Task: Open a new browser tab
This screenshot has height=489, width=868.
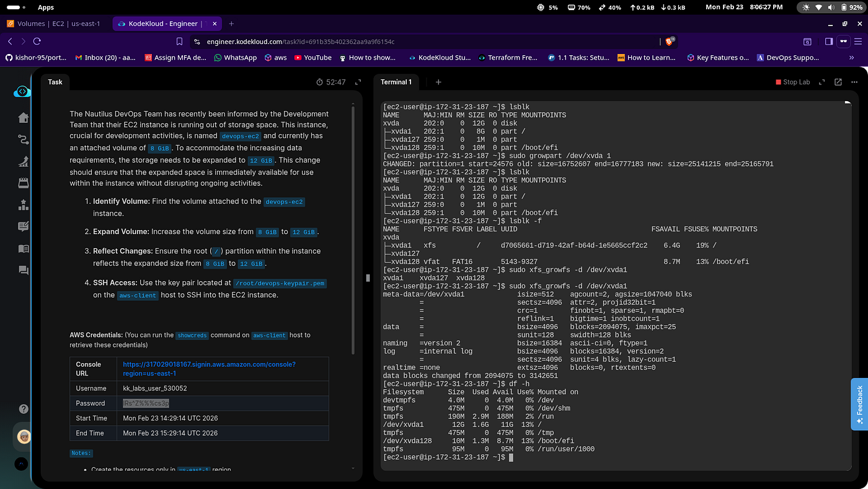Action: (x=231, y=24)
